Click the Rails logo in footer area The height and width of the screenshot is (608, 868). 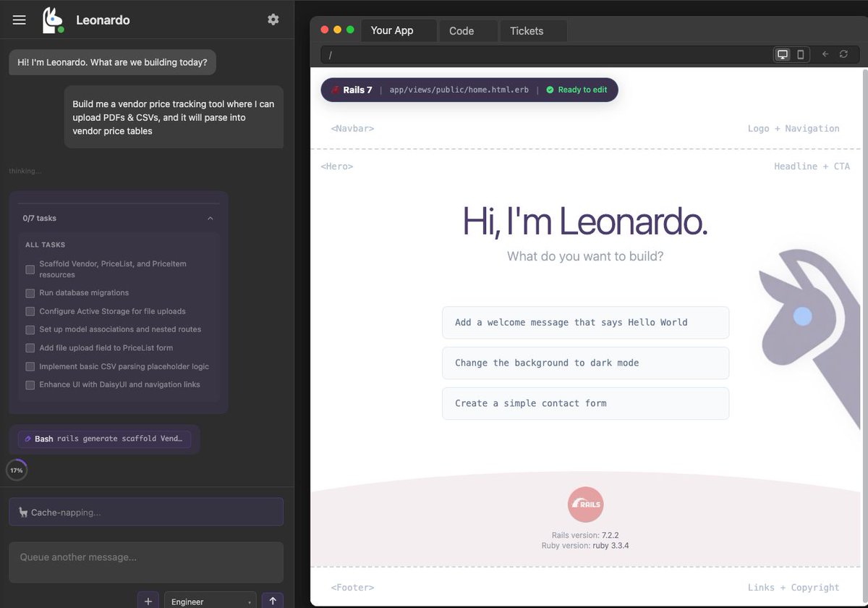(x=585, y=504)
